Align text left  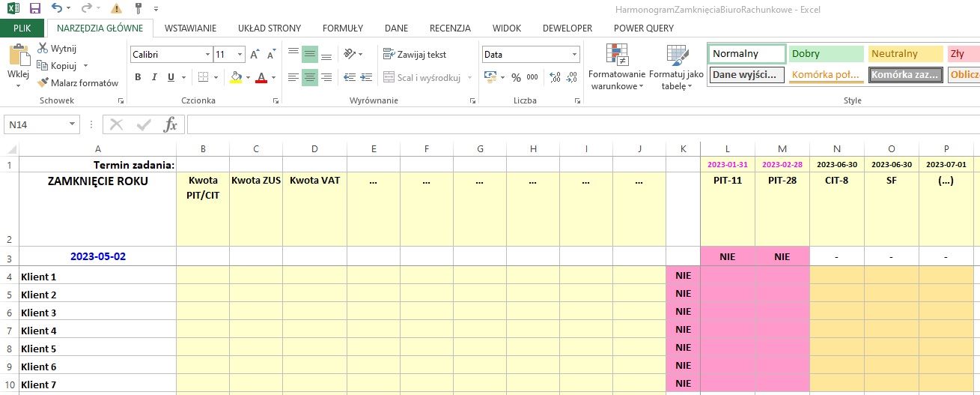(x=293, y=77)
